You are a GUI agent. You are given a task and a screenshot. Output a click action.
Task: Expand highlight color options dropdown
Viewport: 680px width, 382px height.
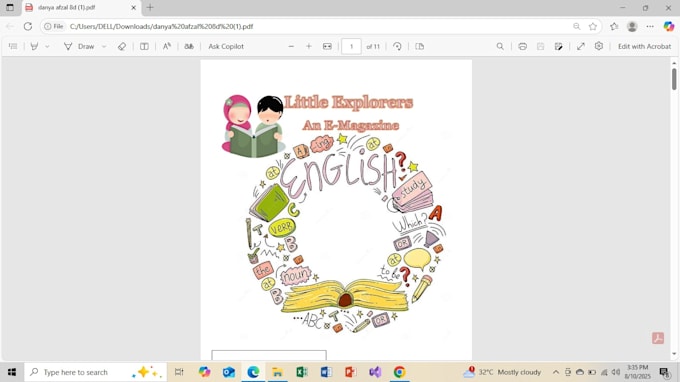[x=47, y=46]
